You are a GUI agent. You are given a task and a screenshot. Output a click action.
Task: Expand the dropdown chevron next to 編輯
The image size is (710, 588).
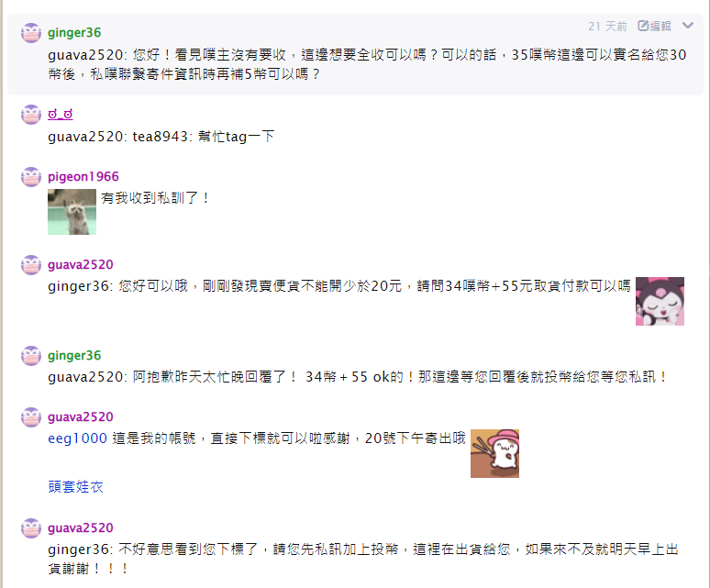688,26
